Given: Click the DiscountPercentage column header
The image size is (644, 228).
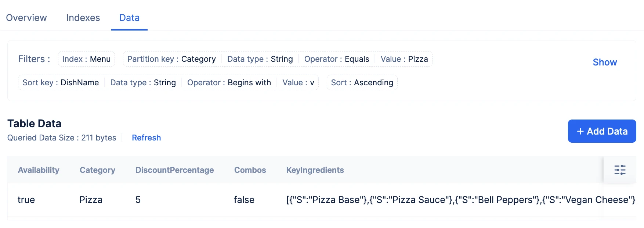Looking at the screenshot, I should 174,170.
